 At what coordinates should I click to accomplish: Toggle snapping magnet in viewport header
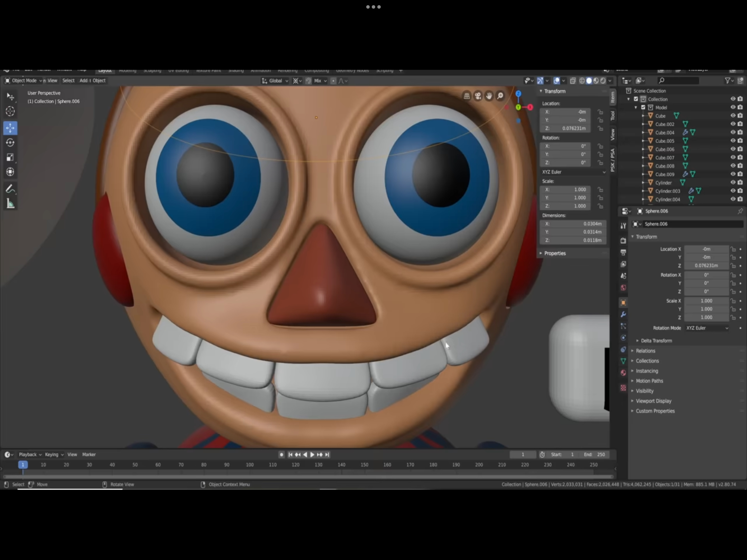308,81
